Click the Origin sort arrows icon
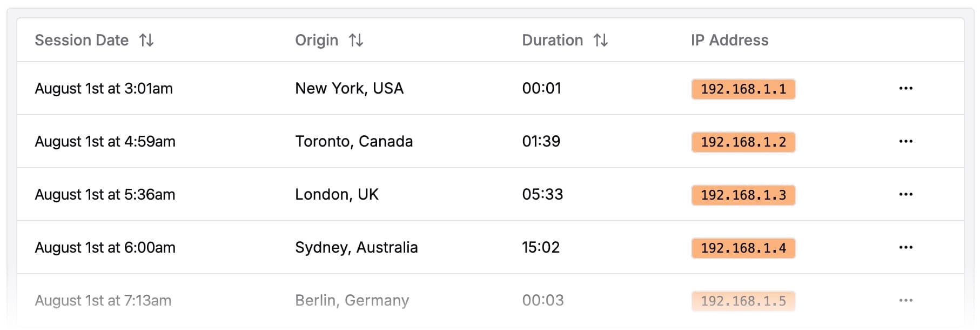980x330 pixels. (x=356, y=40)
